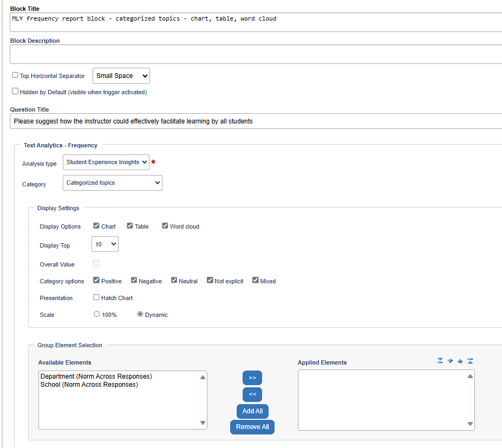Open the Analysis type dropdown
This screenshot has width=502, height=448.
[106, 162]
